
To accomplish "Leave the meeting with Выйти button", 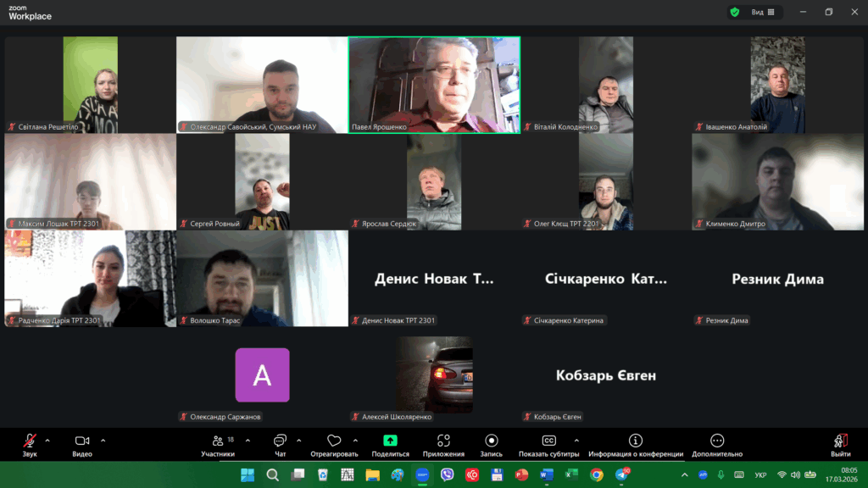I will pyautogui.click(x=841, y=444).
